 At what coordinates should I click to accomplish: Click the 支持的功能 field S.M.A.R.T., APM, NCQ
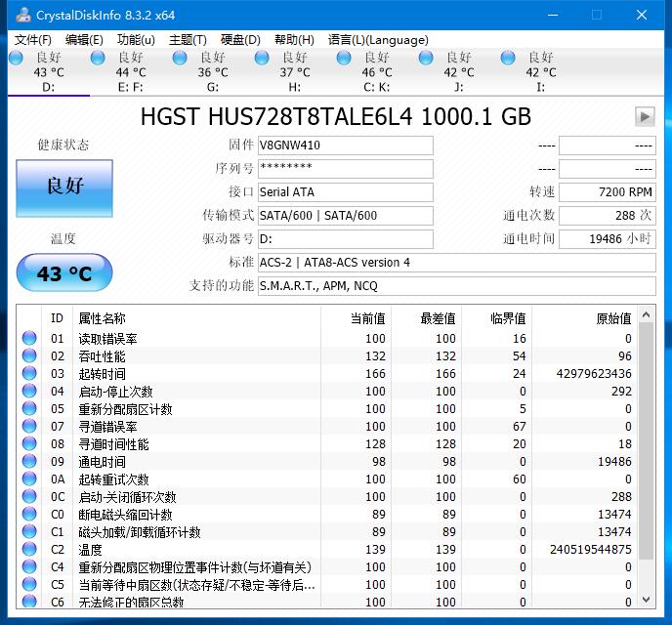click(457, 286)
